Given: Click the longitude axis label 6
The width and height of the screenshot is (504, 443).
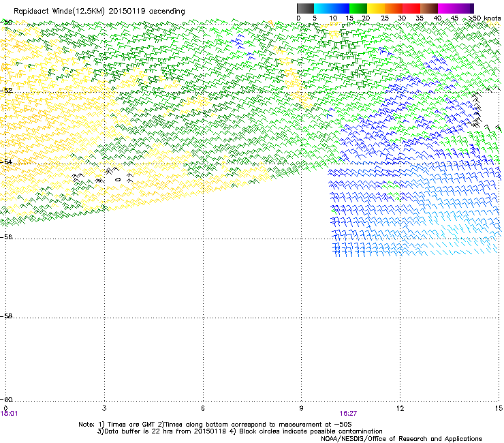Looking at the screenshot, I should (203, 408).
